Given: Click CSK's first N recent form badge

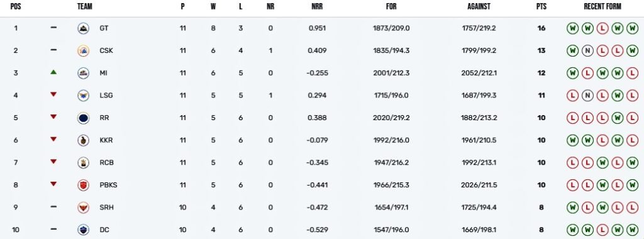Looking at the screenshot, I should point(587,50).
